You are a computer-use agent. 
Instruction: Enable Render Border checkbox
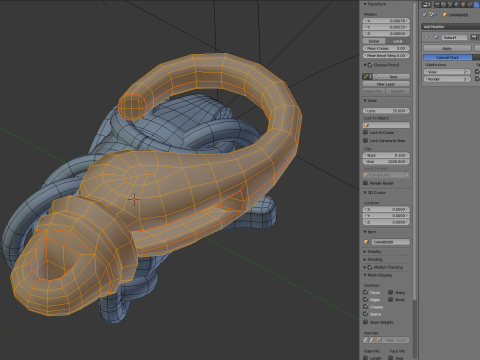pos(366,183)
